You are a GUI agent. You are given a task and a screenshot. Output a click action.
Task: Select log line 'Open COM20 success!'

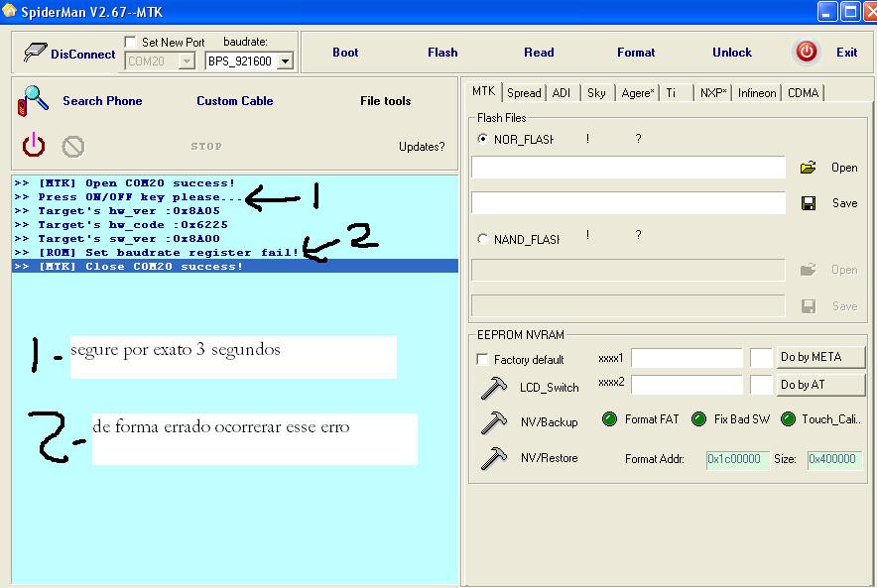pos(235,183)
